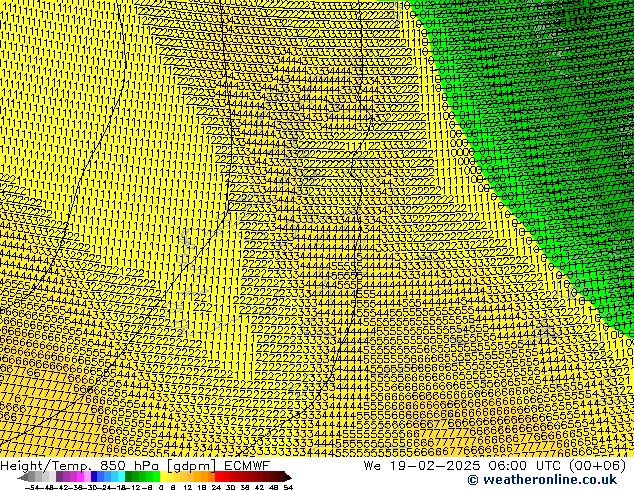The height and width of the screenshot is (490, 634).
Task: Select the bright red legend swatch above 24
Action: click(218, 477)
